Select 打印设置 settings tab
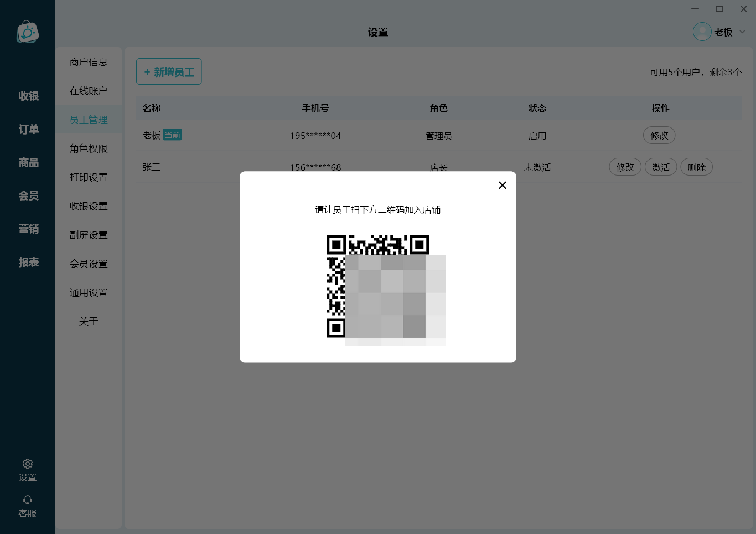The height and width of the screenshot is (534, 756). click(89, 177)
